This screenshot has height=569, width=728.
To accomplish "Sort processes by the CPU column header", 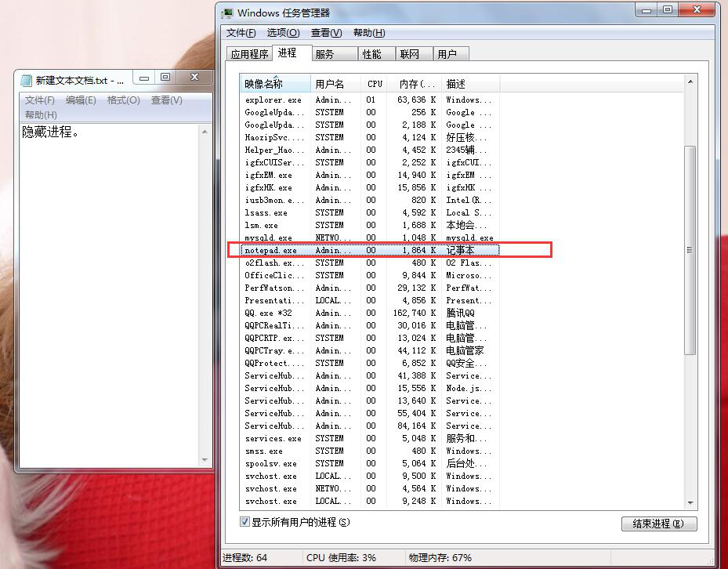I will pyautogui.click(x=375, y=83).
